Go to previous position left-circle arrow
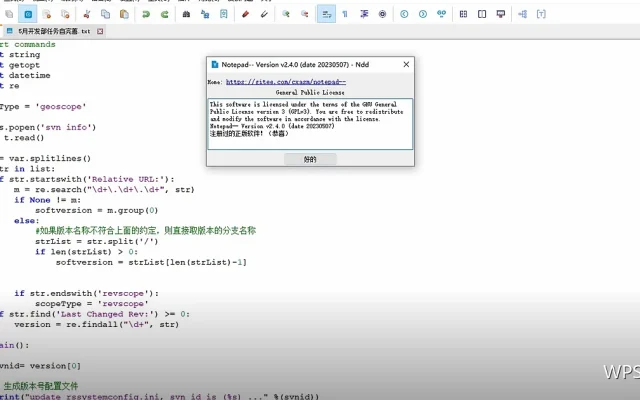The width and height of the screenshot is (640, 400). pos(404,14)
